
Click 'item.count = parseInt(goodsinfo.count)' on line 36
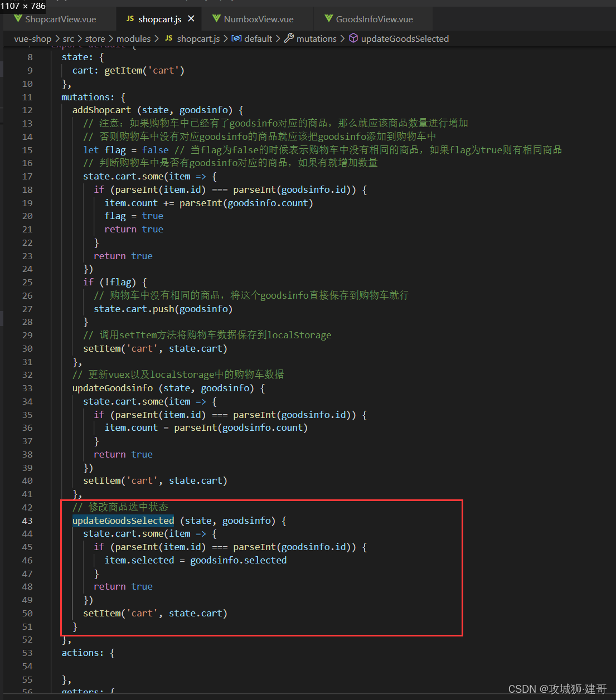206,427
